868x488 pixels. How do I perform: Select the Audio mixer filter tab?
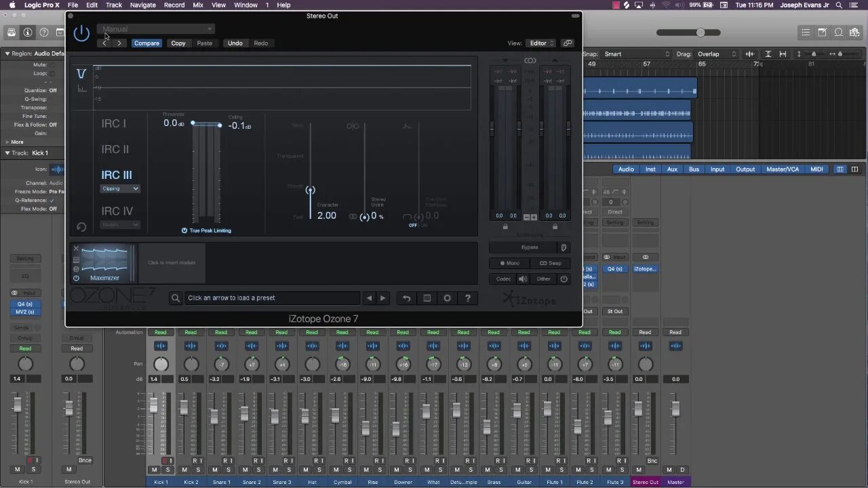tap(626, 169)
